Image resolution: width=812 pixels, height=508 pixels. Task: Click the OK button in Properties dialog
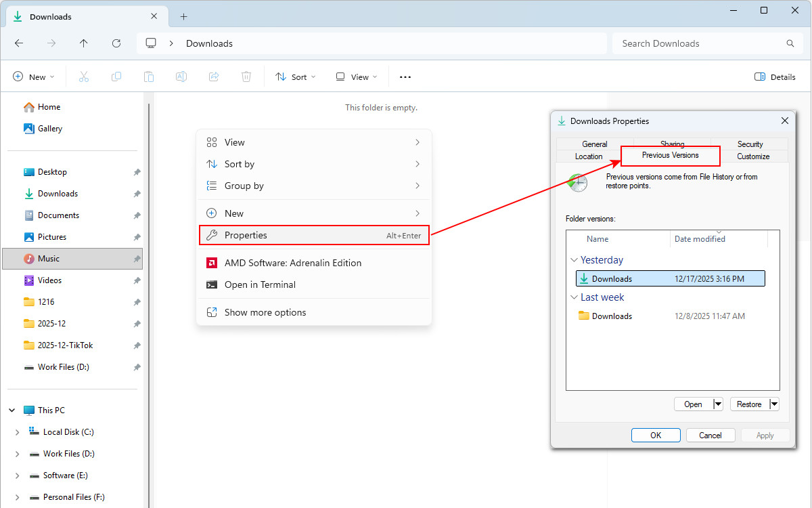tap(656, 436)
